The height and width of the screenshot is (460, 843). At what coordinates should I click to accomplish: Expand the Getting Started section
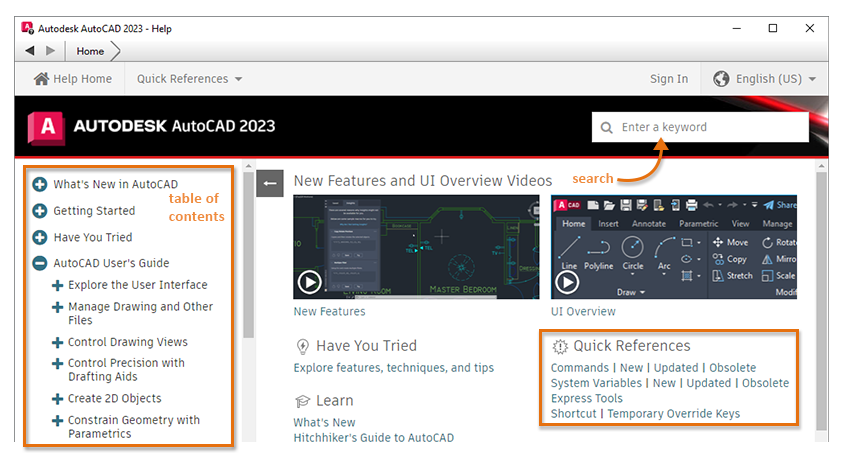pyautogui.click(x=40, y=211)
